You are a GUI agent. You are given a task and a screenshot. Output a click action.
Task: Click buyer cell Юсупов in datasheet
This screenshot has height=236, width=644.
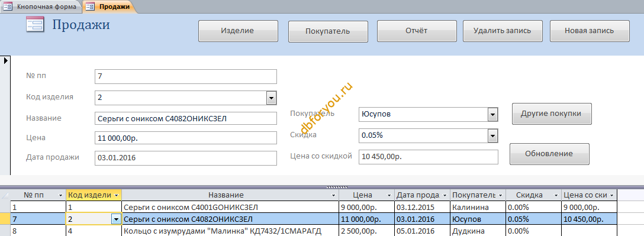click(478, 219)
